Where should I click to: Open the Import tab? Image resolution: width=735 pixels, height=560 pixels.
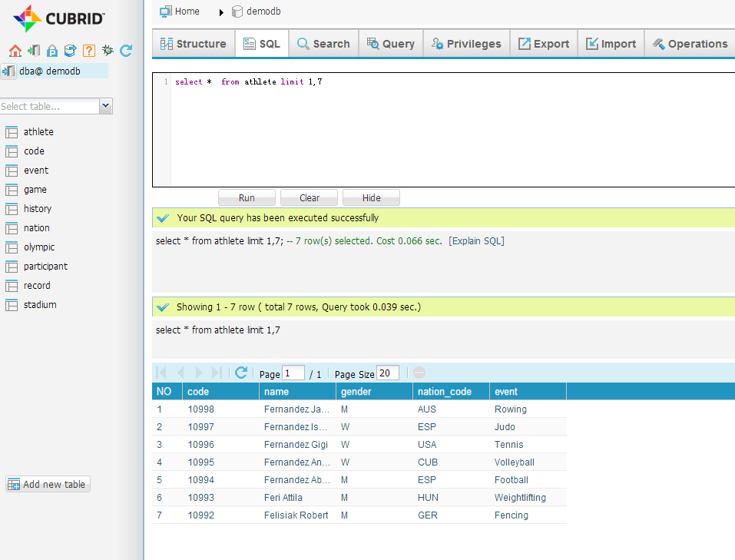[x=611, y=44]
